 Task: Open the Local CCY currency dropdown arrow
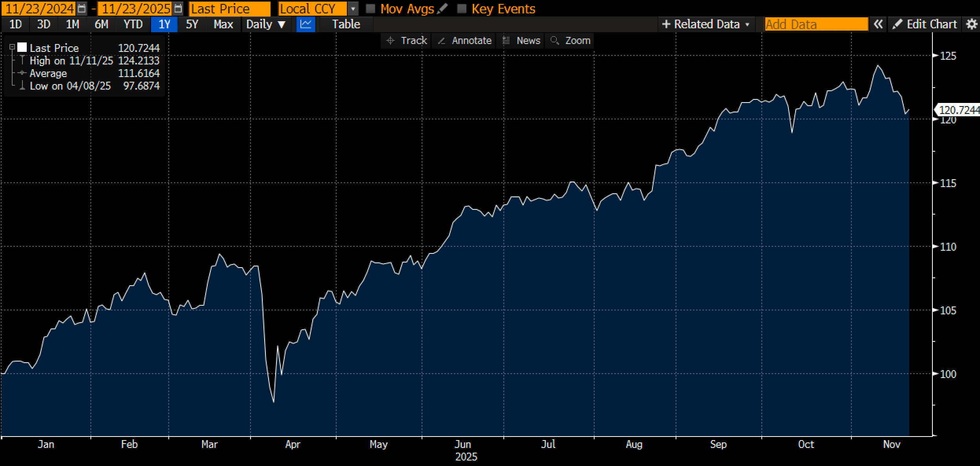pos(353,9)
